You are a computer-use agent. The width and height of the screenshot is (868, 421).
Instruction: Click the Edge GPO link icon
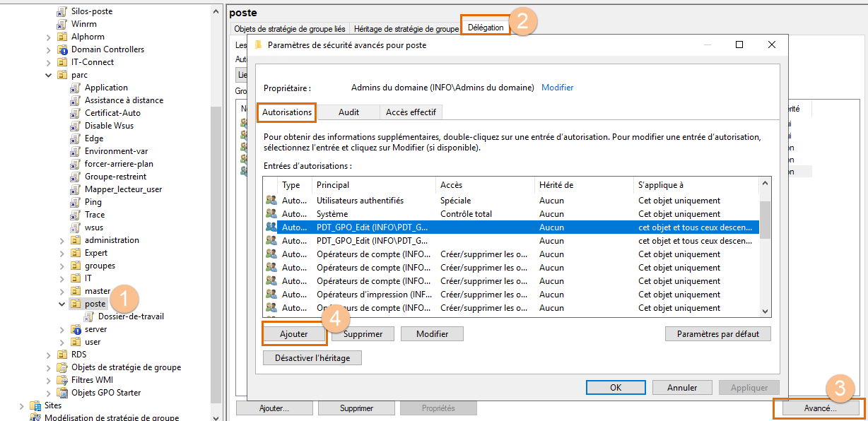tap(75, 138)
